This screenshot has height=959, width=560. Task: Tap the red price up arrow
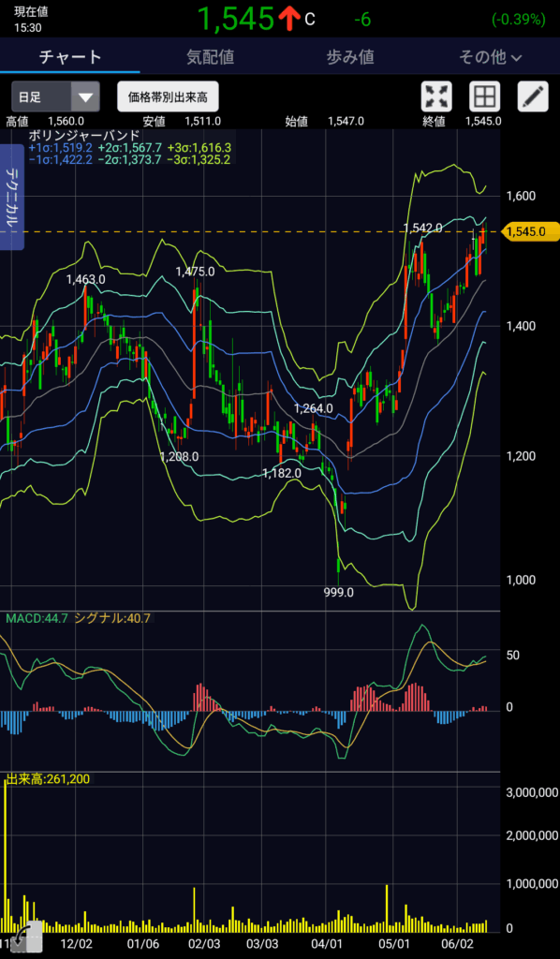point(287,20)
